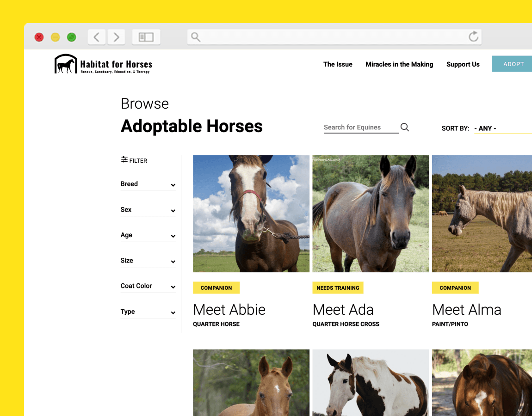Click the browser address bar

[x=334, y=37]
